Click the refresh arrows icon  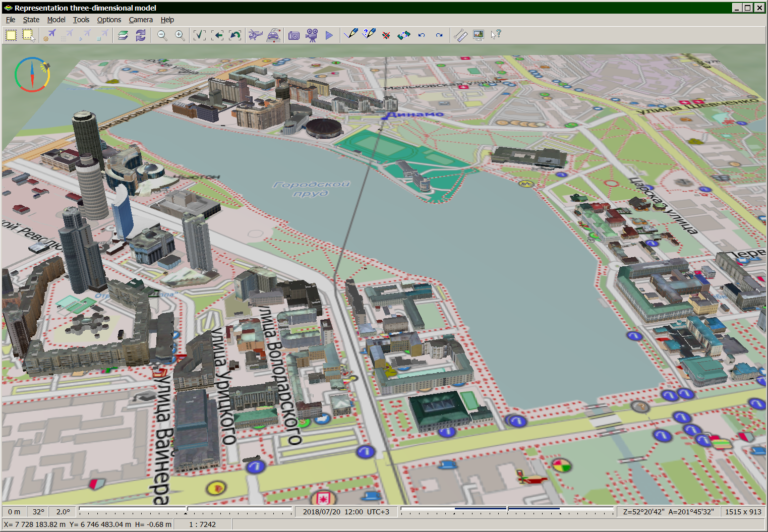click(141, 35)
